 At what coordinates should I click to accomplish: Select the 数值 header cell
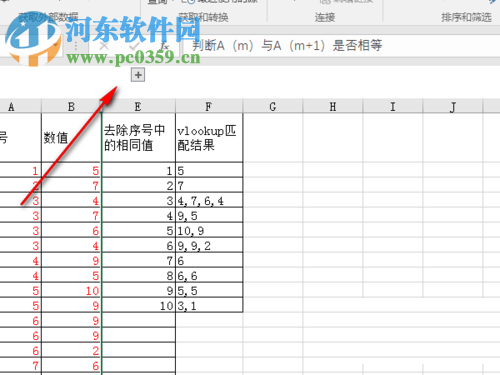(x=71, y=138)
